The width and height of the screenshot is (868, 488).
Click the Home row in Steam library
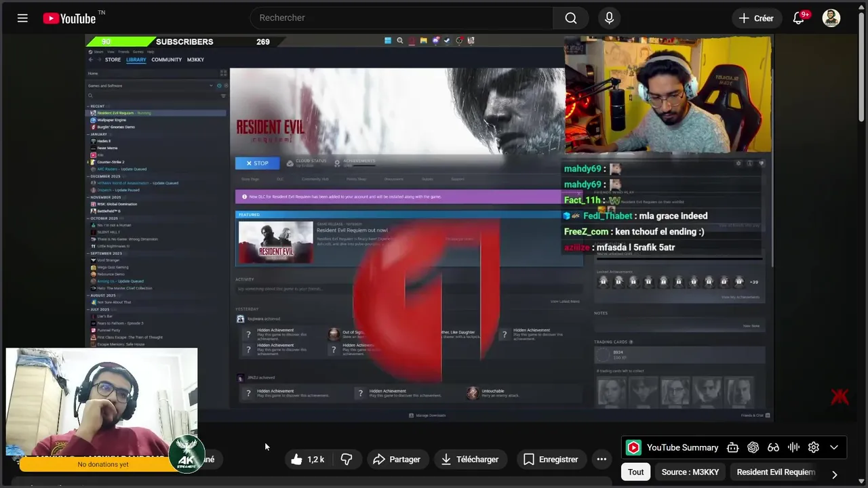(152, 73)
